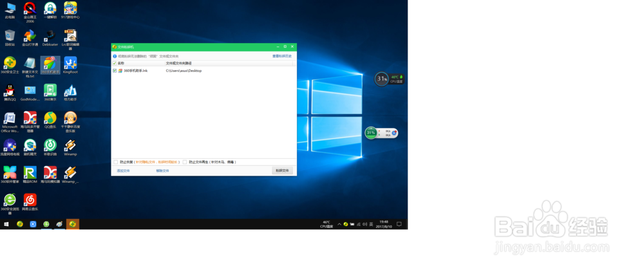Open the 917游戏中心 desktop shortcut
This screenshot has height=269, width=644.
point(70,10)
